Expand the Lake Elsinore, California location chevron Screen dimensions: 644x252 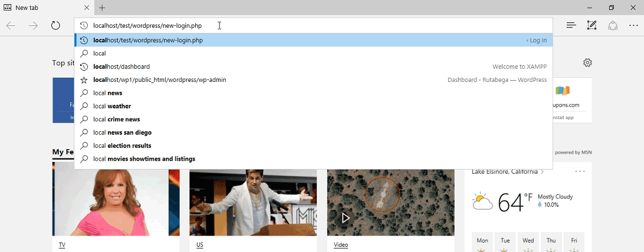pos(542,172)
